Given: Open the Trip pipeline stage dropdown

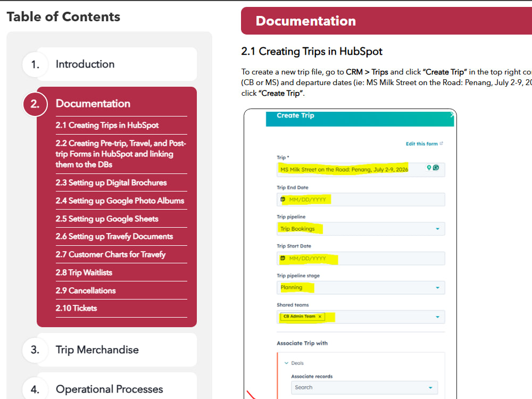Looking at the screenshot, I should (x=360, y=287).
